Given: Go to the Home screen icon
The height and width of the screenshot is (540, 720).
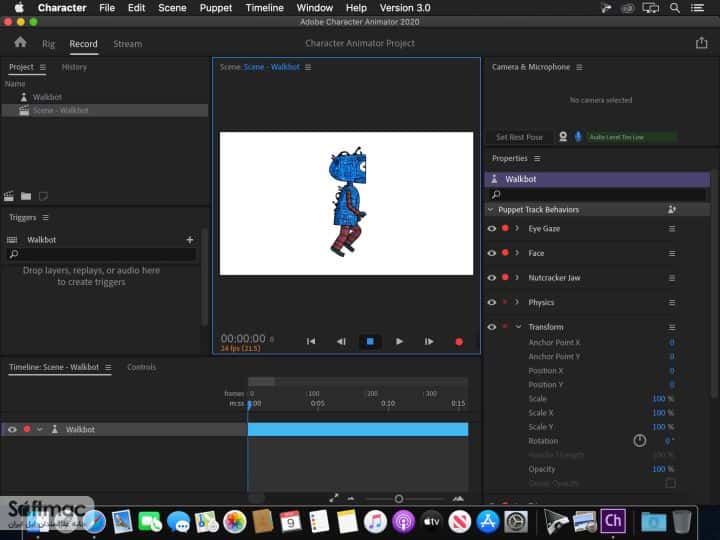Looking at the screenshot, I should (20, 43).
